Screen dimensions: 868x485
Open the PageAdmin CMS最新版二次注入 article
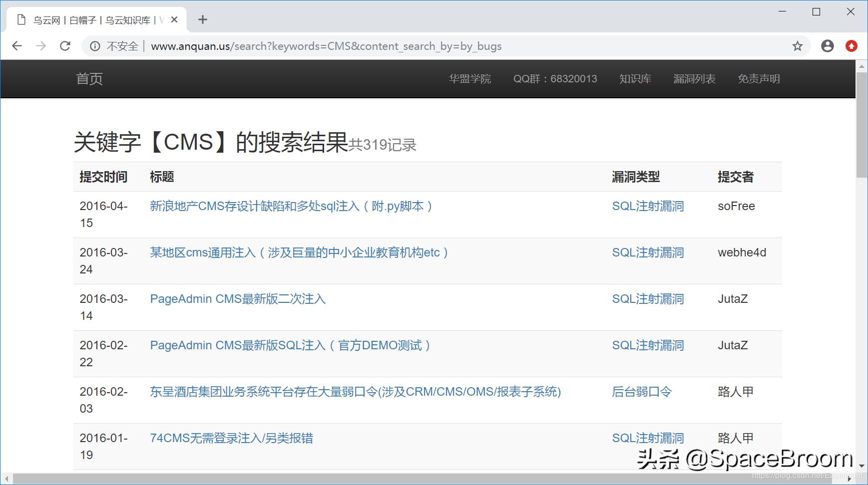click(x=238, y=299)
